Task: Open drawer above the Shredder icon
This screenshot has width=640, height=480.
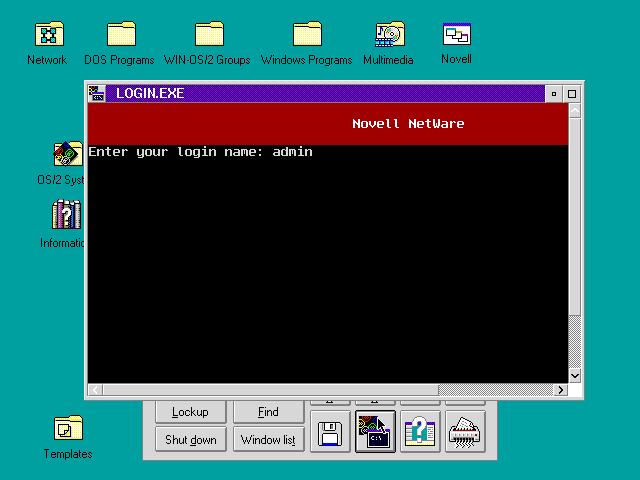Action: coord(465,402)
